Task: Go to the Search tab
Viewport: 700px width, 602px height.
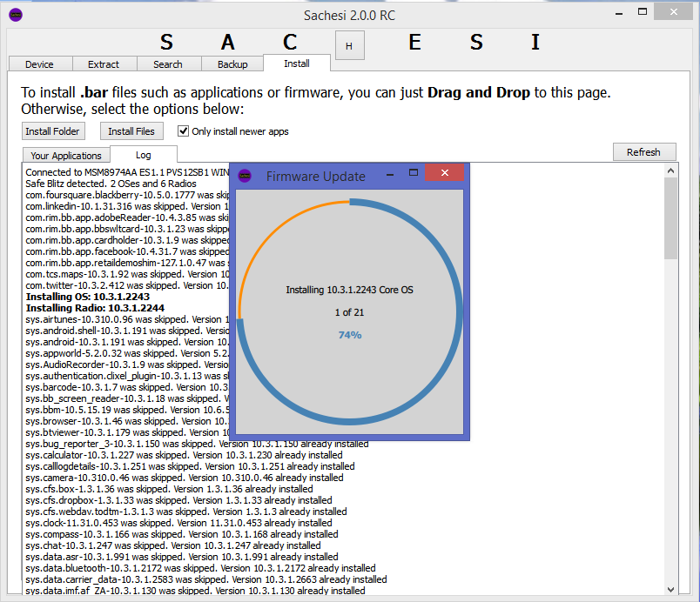Action: coord(168,64)
